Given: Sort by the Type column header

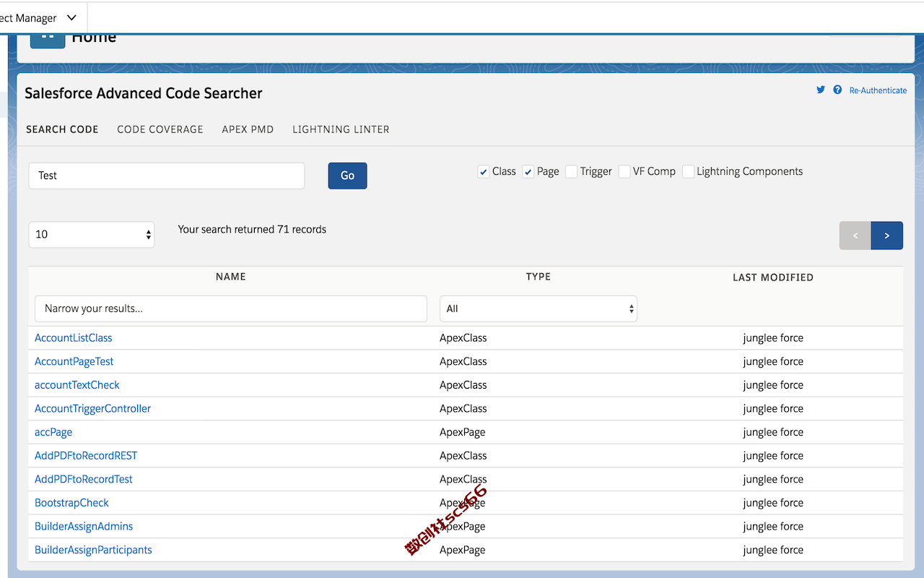Looking at the screenshot, I should [539, 277].
